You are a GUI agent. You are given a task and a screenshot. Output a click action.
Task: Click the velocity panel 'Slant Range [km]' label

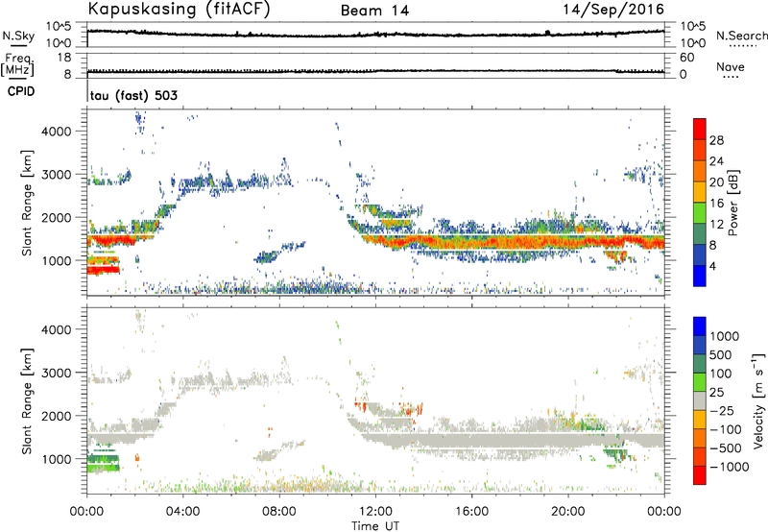coord(27,400)
